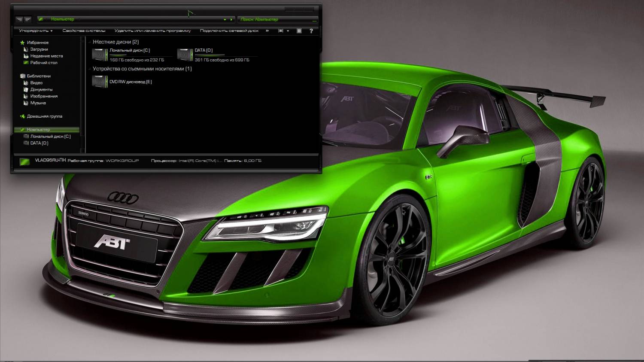
Task: Go forward with the right navigation arrow
Action: click(x=27, y=19)
